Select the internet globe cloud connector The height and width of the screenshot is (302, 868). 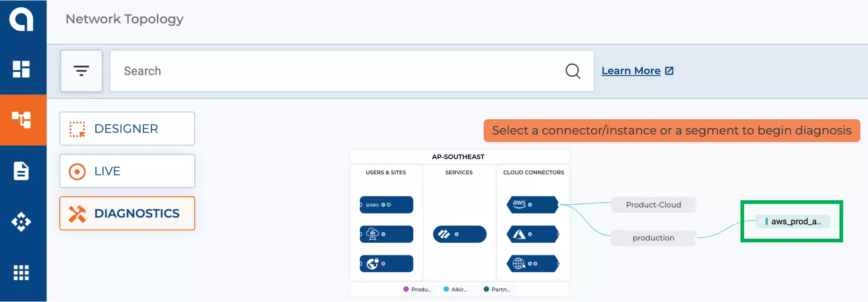click(x=533, y=264)
